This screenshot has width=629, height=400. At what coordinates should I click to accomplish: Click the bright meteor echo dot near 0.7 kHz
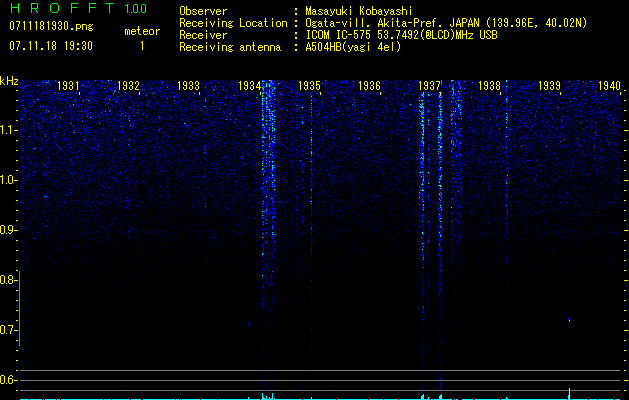(569, 320)
